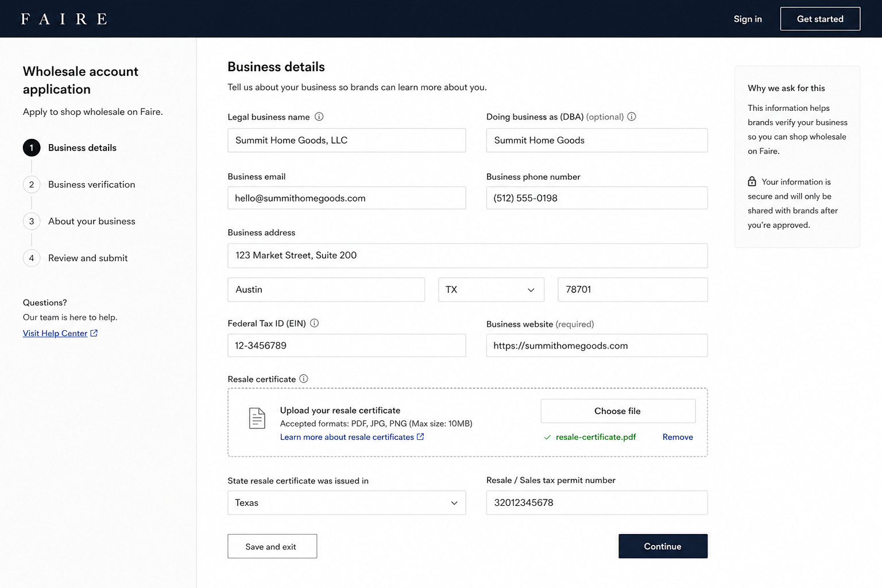Click the external link icon beside Visit Help Center

tap(94, 333)
